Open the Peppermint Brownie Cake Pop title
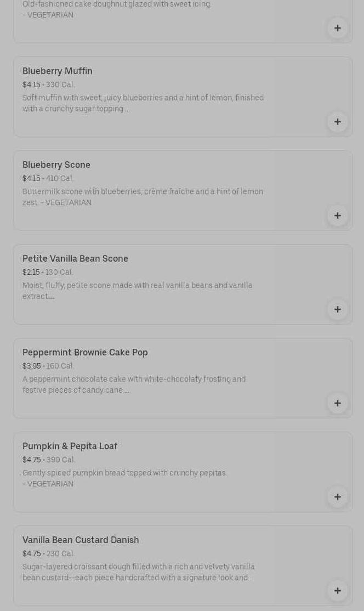 tap(85, 353)
